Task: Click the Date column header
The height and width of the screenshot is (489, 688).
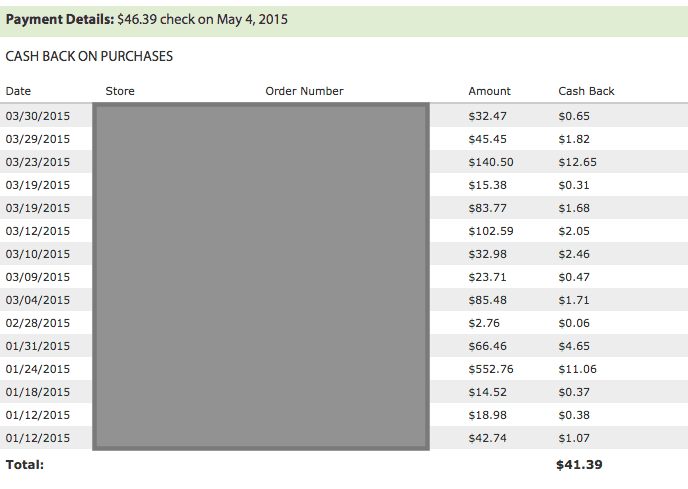Action: (18, 91)
